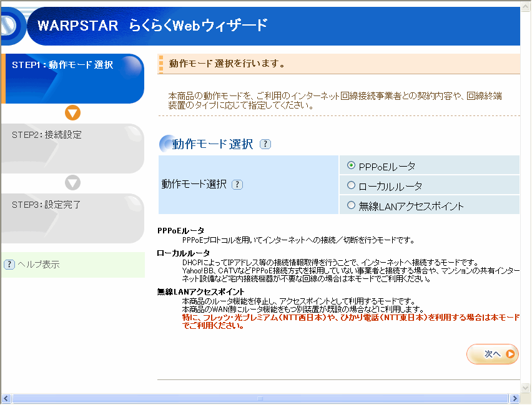Click the 本商品のルータ機能を停止し description line
Viewport: 532px width, 405px height.
(x=299, y=301)
